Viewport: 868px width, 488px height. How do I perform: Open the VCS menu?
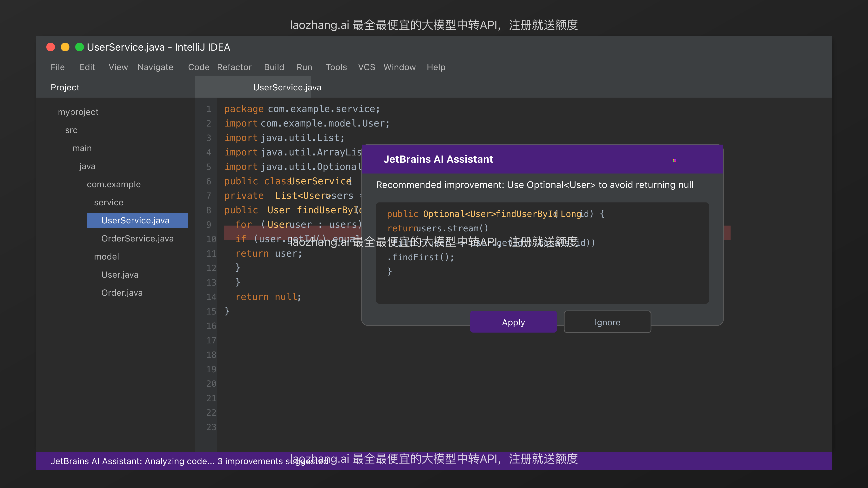(366, 67)
